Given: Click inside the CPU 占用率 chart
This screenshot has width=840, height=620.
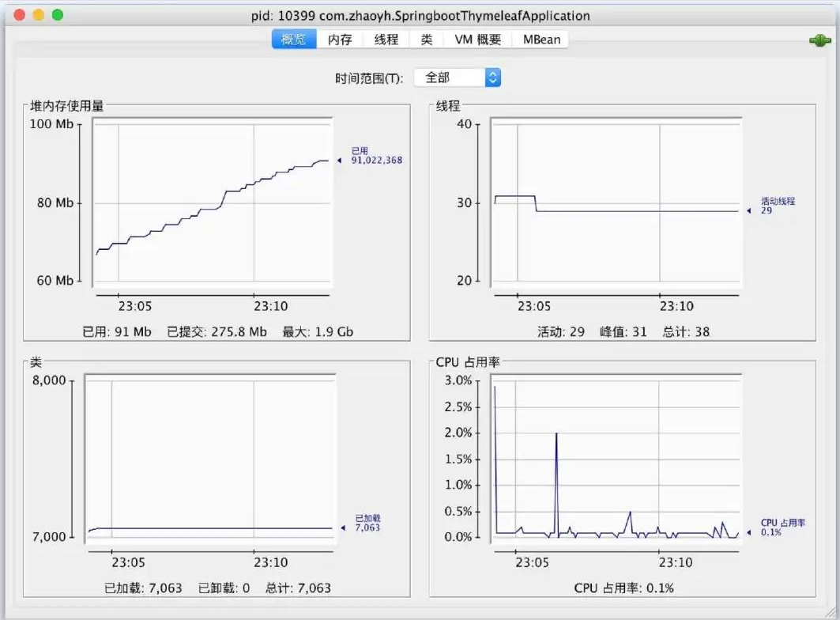Looking at the screenshot, I should (616, 459).
